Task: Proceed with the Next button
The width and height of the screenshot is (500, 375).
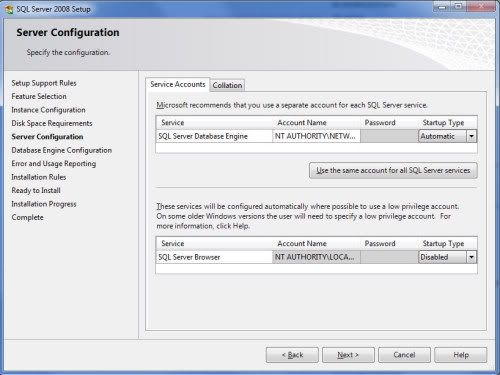Action: [x=348, y=355]
